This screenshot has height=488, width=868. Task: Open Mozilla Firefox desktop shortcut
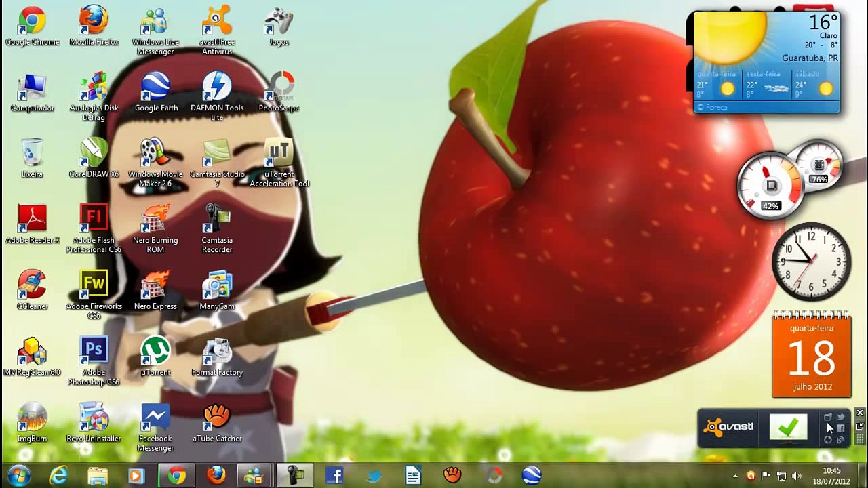(94, 27)
